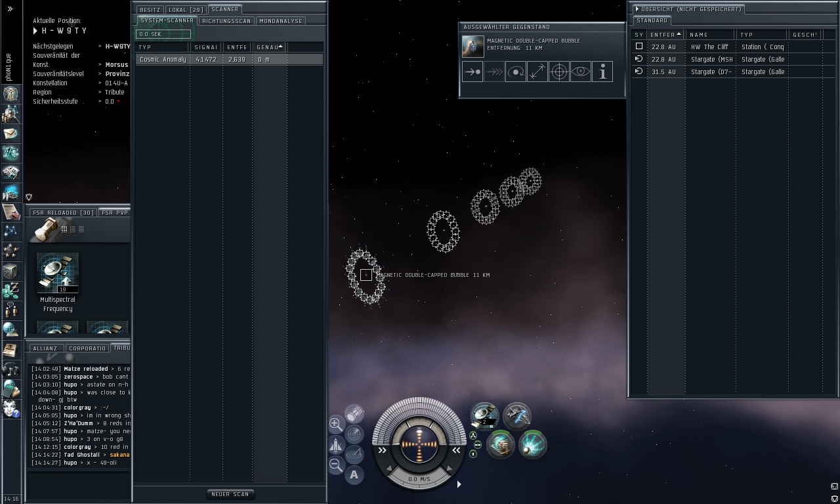Click the sakana link in chat

click(x=119, y=455)
